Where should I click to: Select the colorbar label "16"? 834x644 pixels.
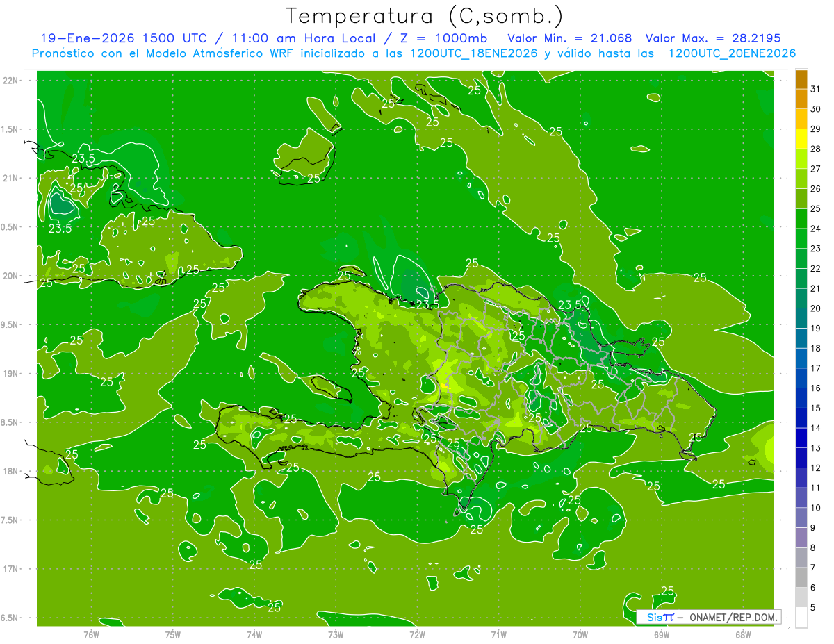tap(816, 388)
